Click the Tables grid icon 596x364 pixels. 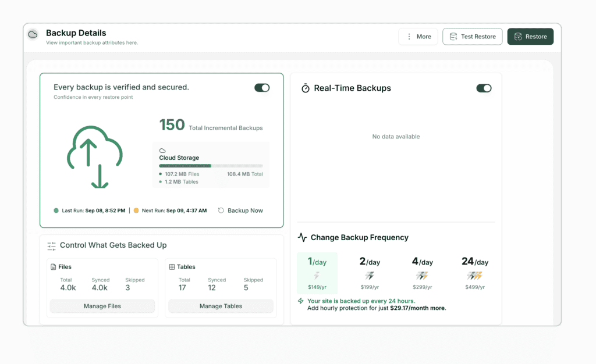(172, 267)
